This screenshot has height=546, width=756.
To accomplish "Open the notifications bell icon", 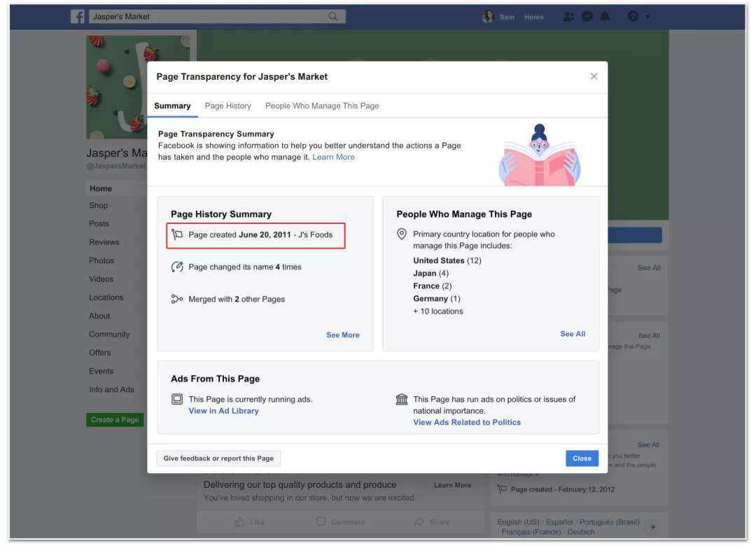I will tap(605, 16).
